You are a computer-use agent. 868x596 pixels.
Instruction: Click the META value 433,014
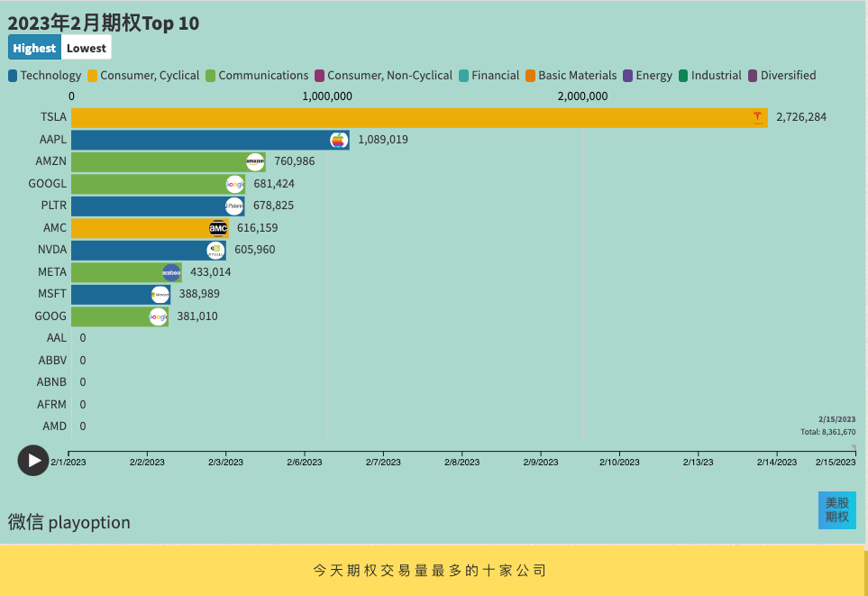pyautogui.click(x=210, y=272)
